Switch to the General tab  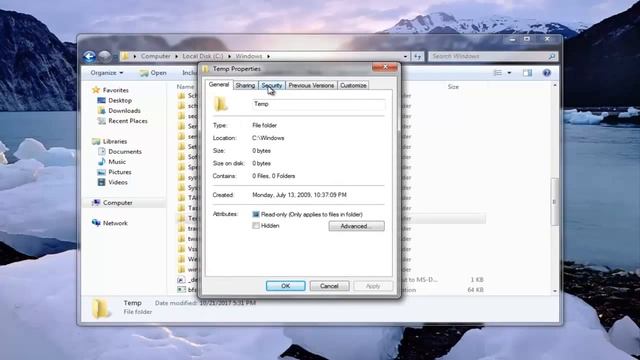(219, 84)
